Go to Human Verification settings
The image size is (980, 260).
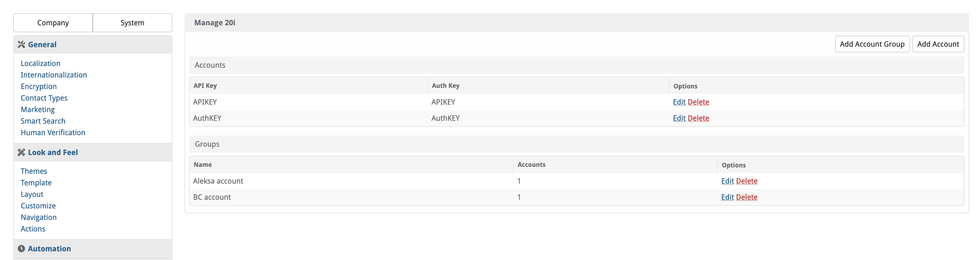pyautogui.click(x=53, y=133)
